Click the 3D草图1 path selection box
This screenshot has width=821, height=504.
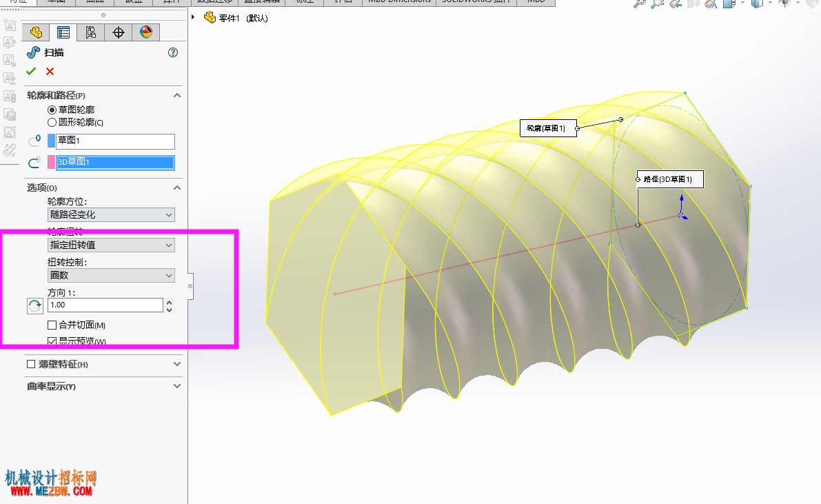[x=115, y=163]
